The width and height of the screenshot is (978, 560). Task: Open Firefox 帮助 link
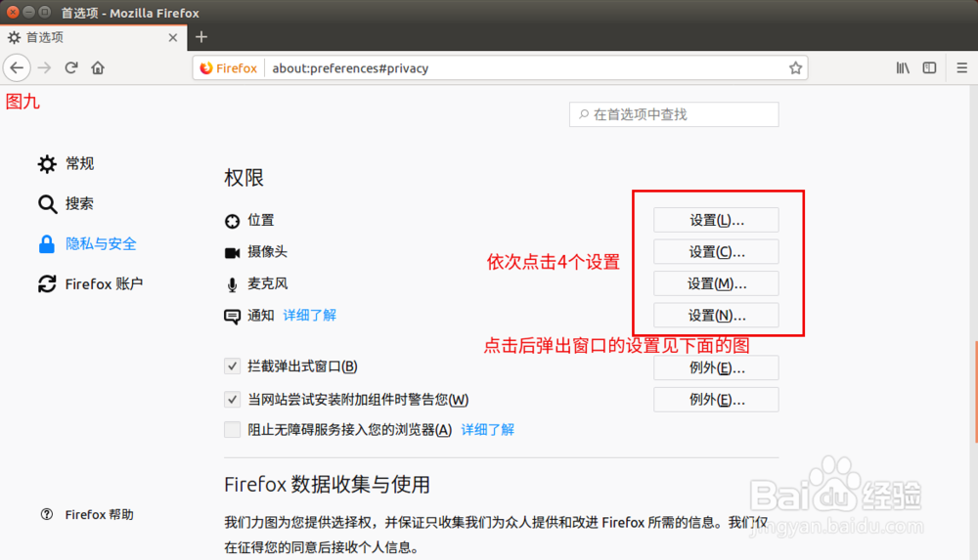tap(87, 514)
